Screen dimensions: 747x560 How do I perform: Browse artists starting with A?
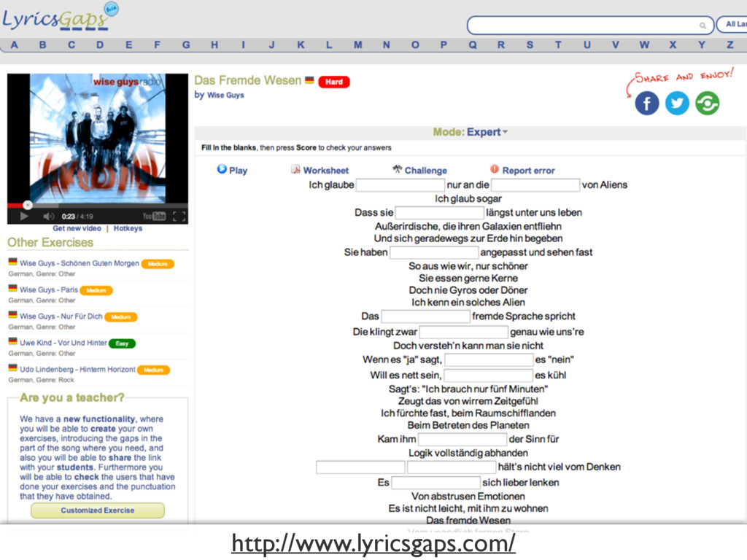pyautogui.click(x=15, y=44)
